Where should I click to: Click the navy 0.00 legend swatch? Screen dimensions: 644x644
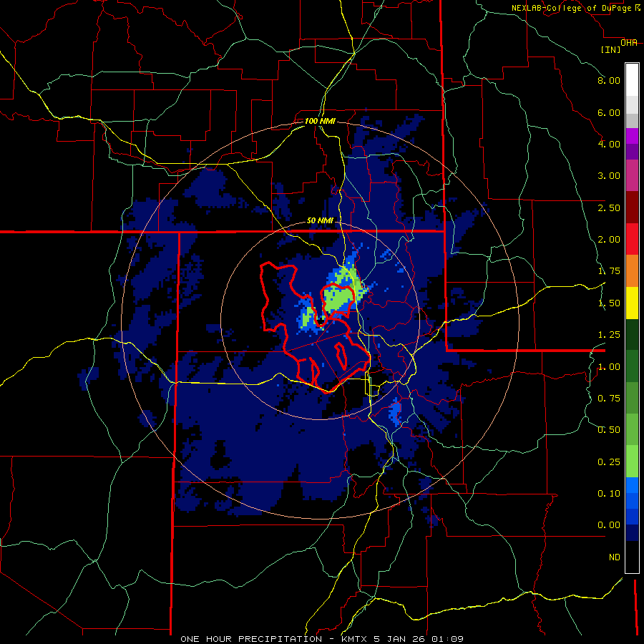pyautogui.click(x=632, y=533)
